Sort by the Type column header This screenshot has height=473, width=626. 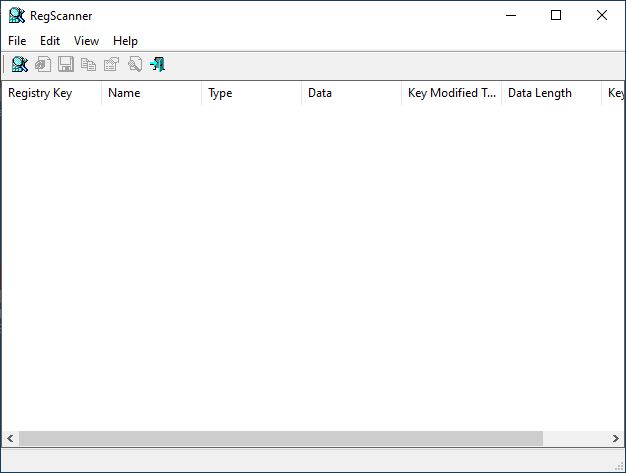coord(252,93)
